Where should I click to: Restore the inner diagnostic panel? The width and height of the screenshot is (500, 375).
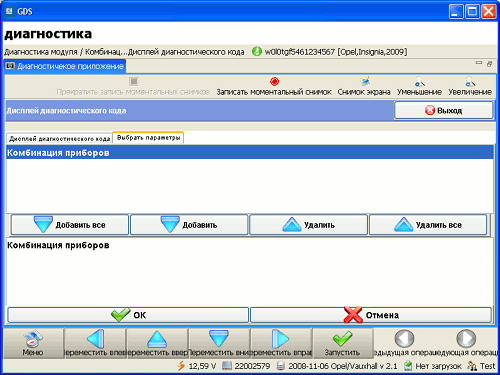489,64
